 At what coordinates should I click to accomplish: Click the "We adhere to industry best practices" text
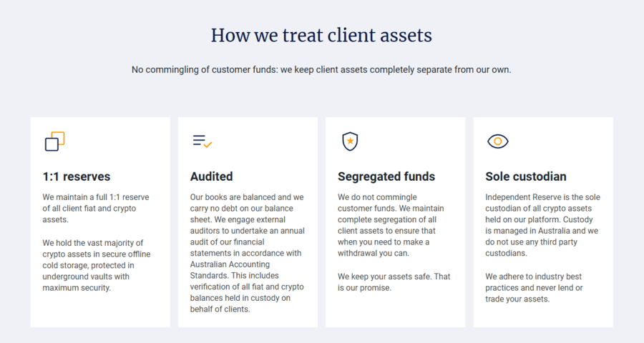click(534, 288)
